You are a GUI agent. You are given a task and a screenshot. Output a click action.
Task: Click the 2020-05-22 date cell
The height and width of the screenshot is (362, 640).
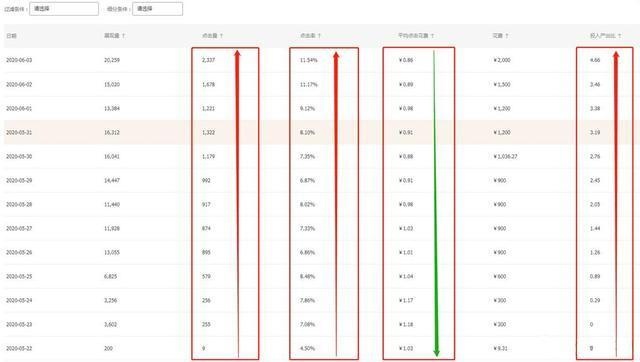click(x=19, y=349)
